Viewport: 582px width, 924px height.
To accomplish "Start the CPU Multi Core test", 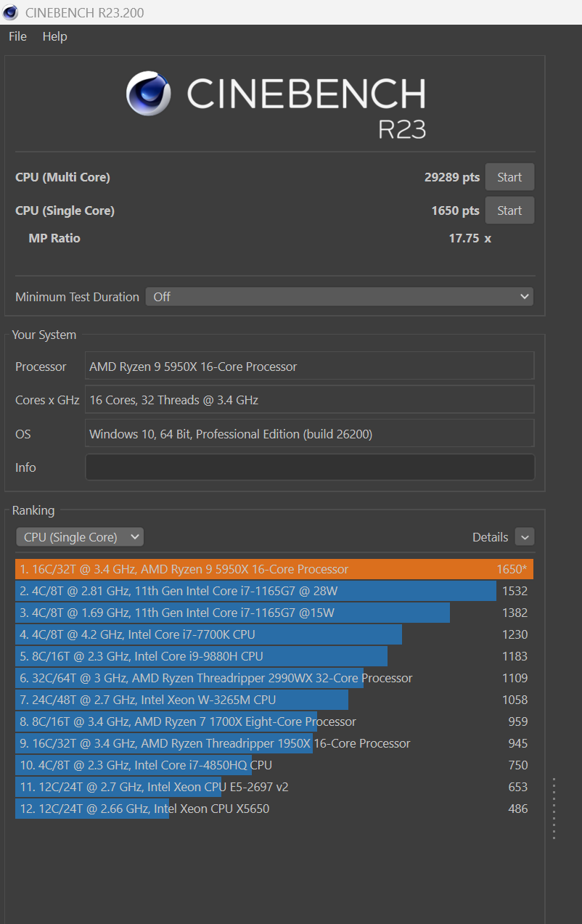I will pyautogui.click(x=509, y=177).
